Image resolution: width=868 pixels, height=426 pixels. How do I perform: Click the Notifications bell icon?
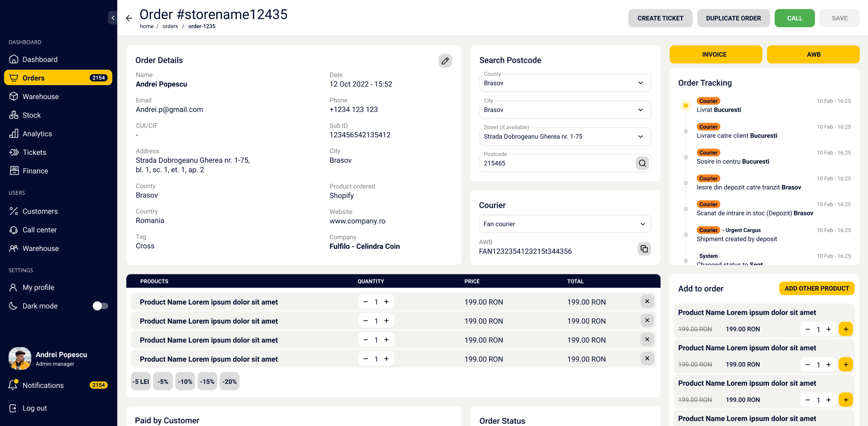(x=14, y=385)
